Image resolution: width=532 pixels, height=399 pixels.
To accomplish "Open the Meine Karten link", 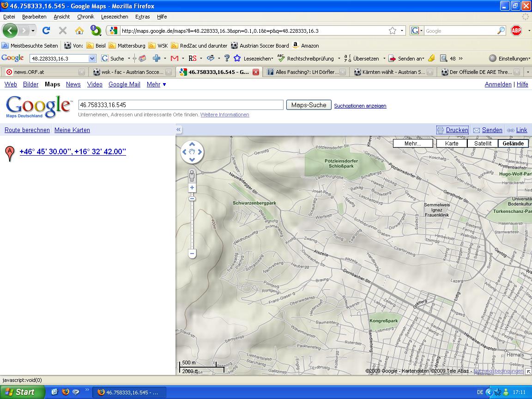I will (x=72, y=130).
